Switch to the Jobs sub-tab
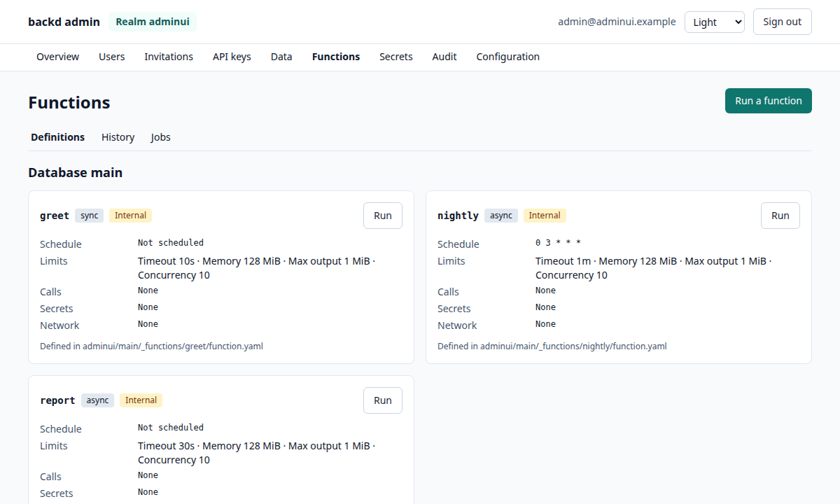 point(160,137)
